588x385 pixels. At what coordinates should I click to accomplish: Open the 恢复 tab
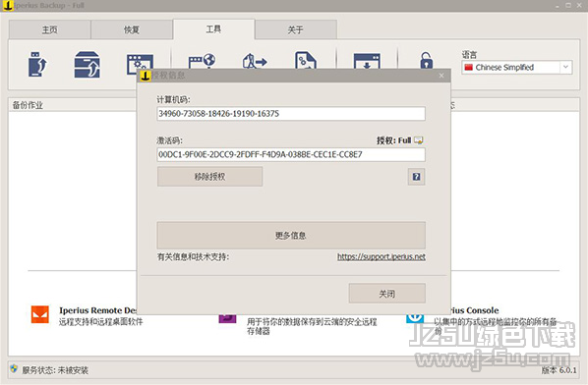click(x=132, y=29)
